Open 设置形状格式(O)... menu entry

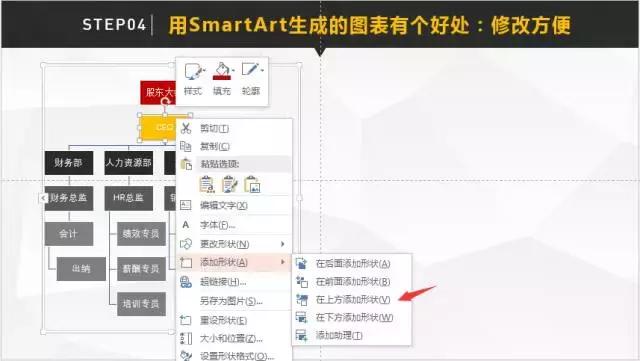[x=237, y=356]
